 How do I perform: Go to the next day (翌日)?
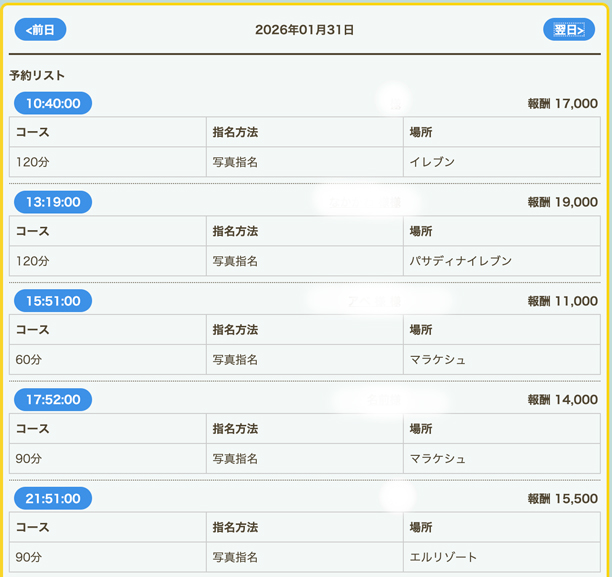pos(568,30)
